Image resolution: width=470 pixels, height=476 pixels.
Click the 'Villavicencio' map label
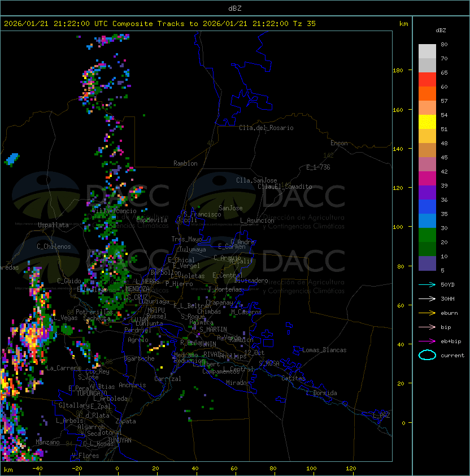pos(114,211)
